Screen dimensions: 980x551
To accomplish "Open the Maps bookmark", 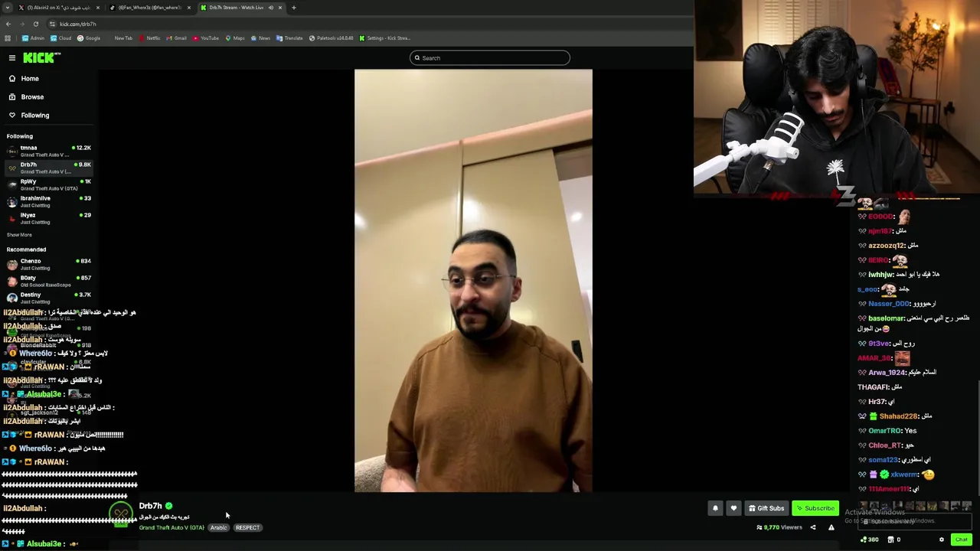I will click(x=235, y=38).
